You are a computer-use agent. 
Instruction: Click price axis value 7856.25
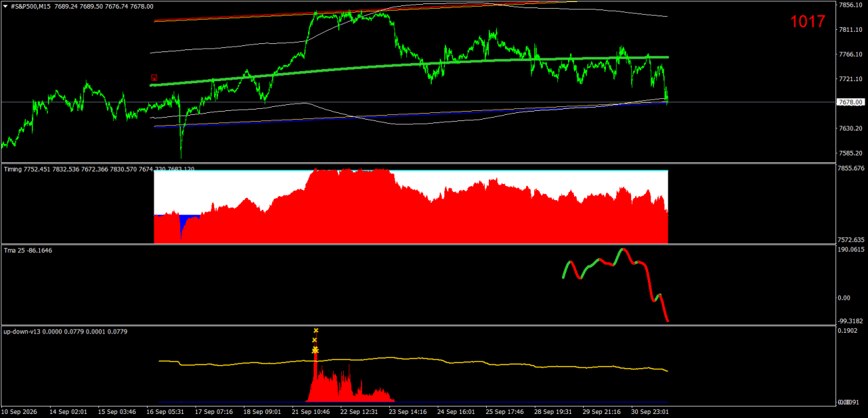(850, 5)
